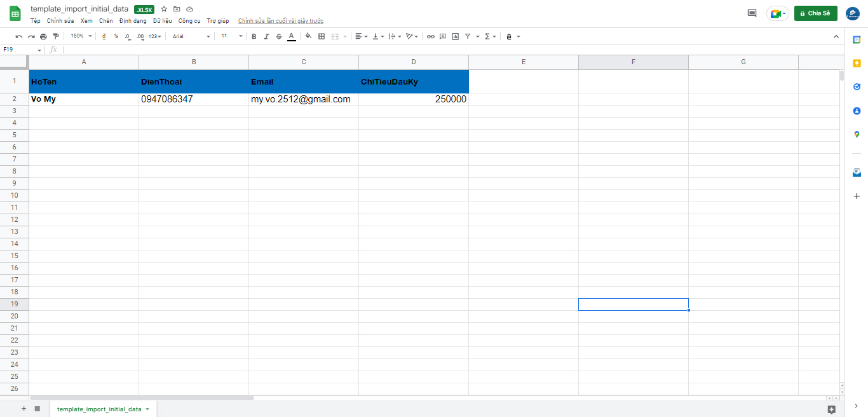This screenshot has width=868, height=417.
Task: Open the cell fill color picker
Action: click(x=309, y=36)
